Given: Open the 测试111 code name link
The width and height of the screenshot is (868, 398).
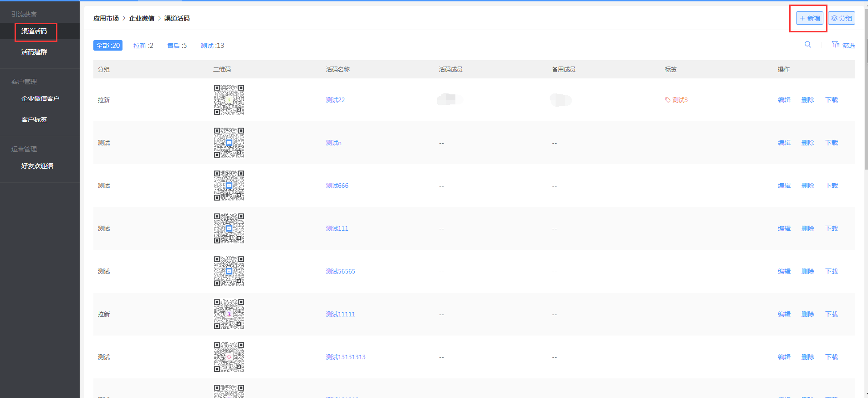Looking at the screenshot, I should (x=337, y=228).
